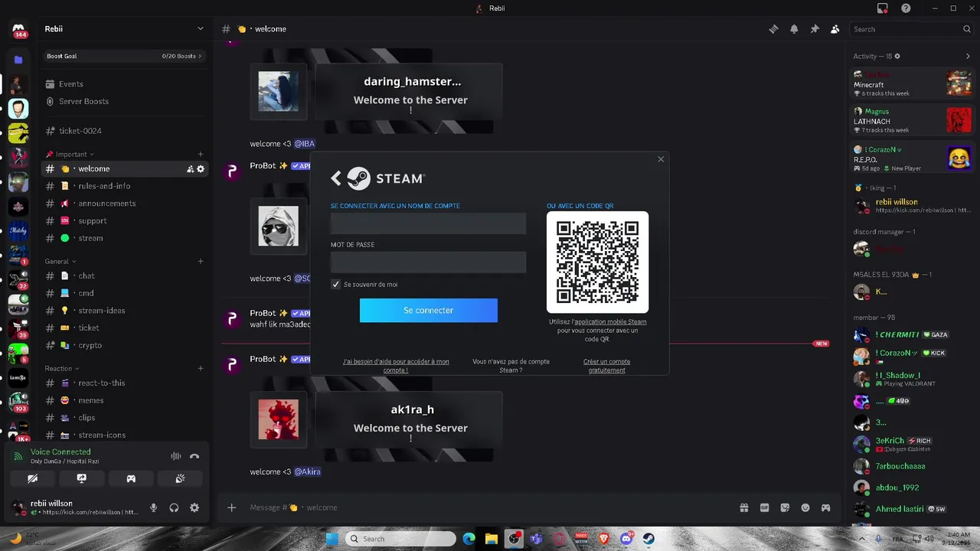Open User Settings gear

pyautogui.click(x=194, y=507)
